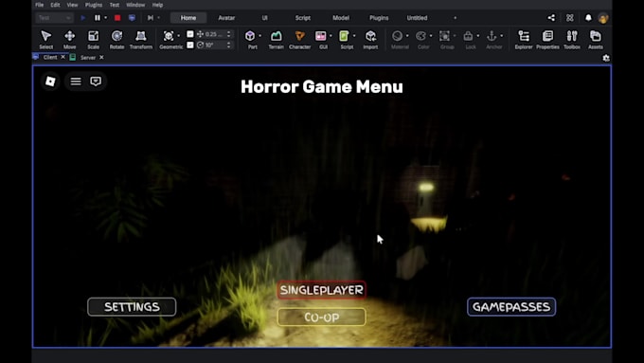Viewport: 644px width, 363px height.
Task: Open the in-game hamburger menu
Action: point(76,82)
